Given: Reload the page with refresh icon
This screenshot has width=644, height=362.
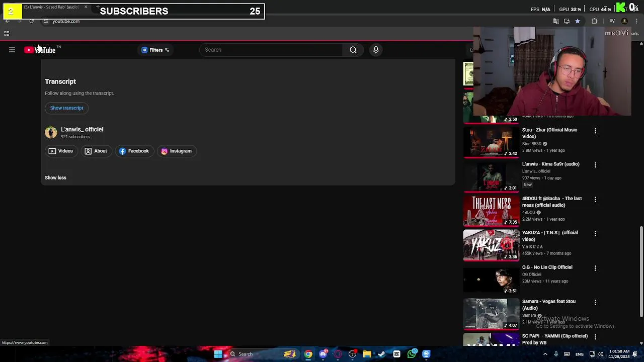Looking at the screenshot, I should pos(31,21).
